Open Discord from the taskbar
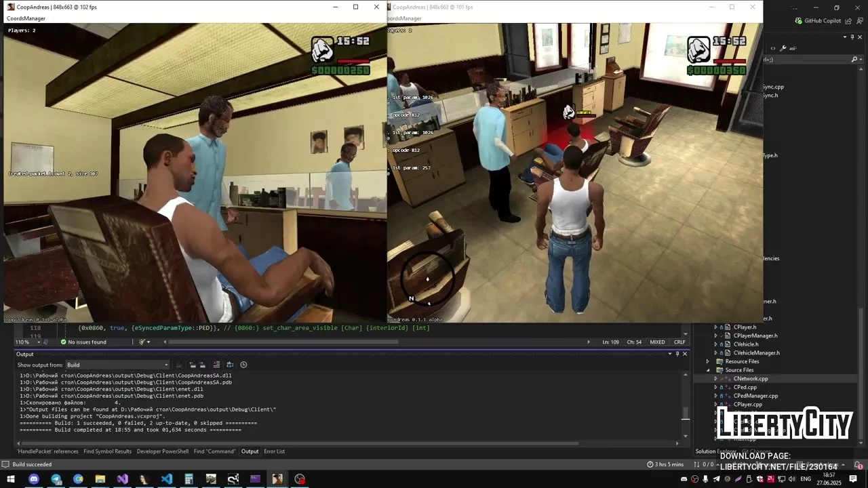Screen dimensions: 868x488 click(x=34, y=479)
